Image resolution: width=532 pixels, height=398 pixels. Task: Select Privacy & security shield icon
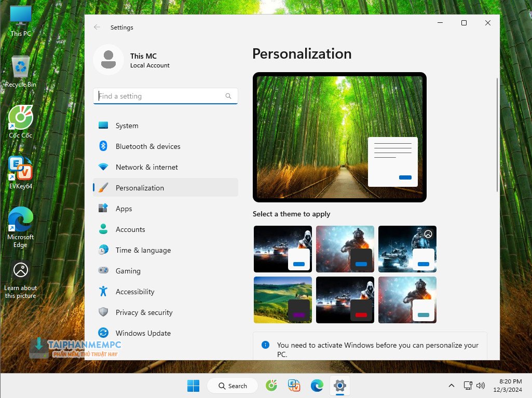(103, 312)
